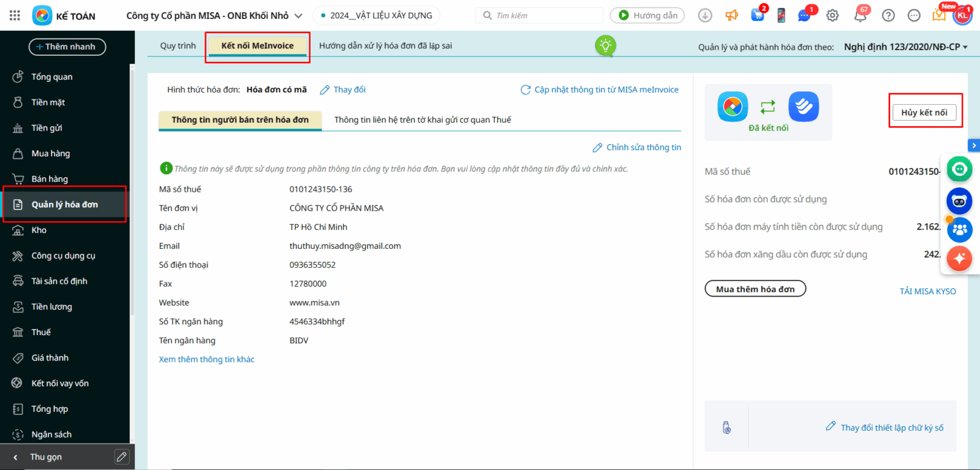
Task: Click the tax code 0101243150-136 value
Action: tap(321, 189)
